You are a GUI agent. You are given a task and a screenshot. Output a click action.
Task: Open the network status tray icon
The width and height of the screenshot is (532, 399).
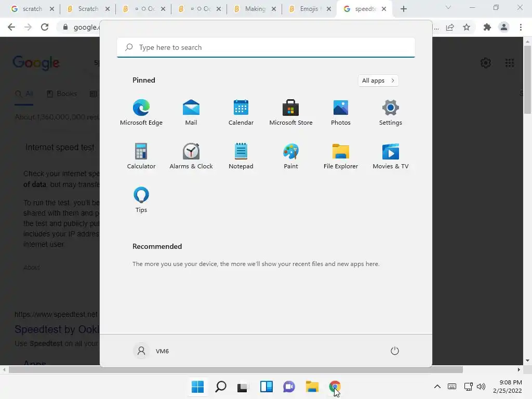(468, 387)
